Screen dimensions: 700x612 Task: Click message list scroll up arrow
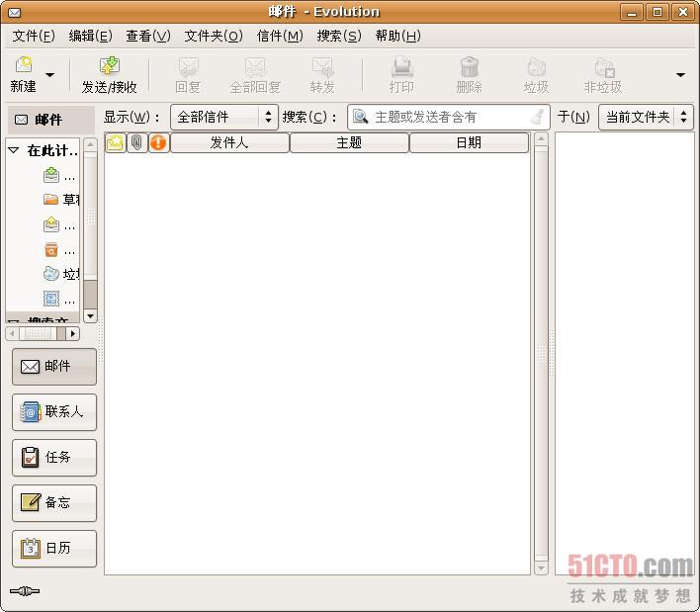click(x=541, y=138)
